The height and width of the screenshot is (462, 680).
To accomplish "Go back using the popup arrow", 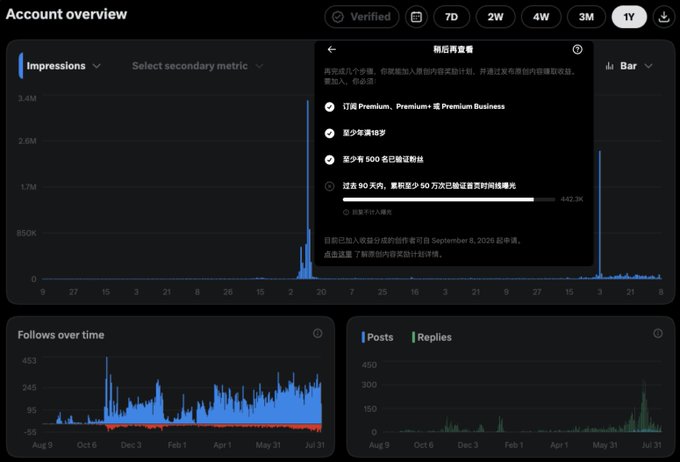I will tap(332, 49).
